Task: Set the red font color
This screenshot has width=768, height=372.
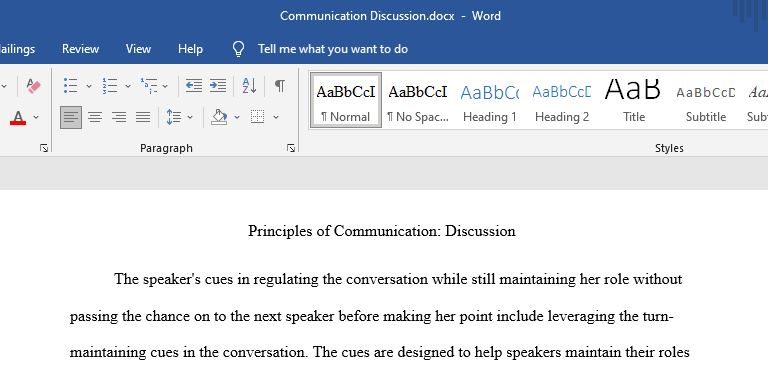Action: (x=18, y=117)
